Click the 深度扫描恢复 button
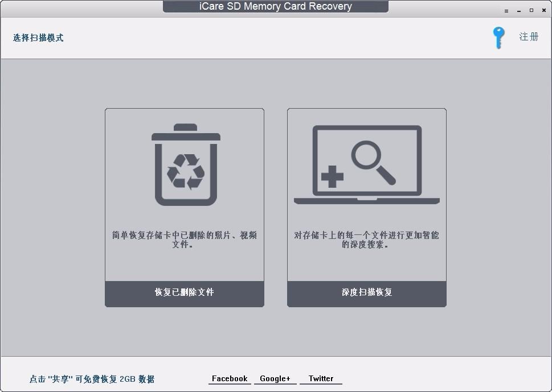 [x=367, y=294]
